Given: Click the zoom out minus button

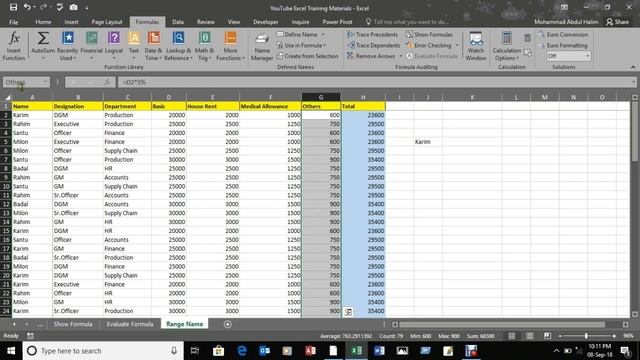Looking at the screenshot, I should click(560, 336).
